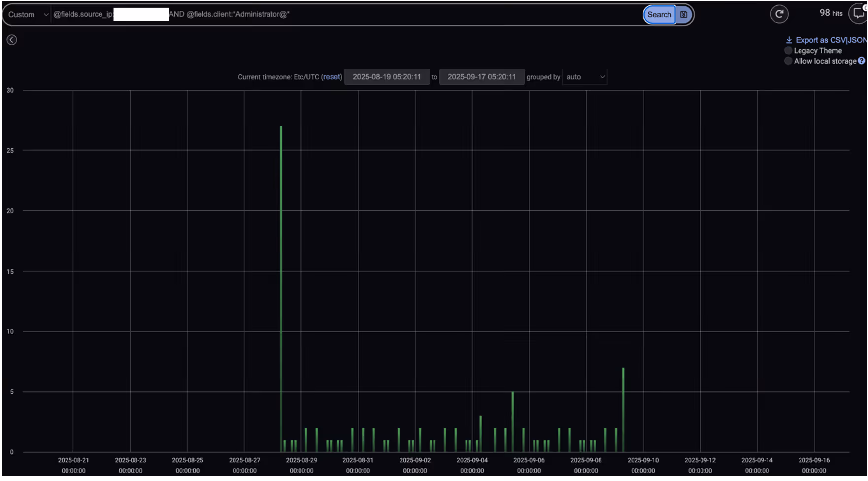This screenshot has height=481, width=868.
Task: Enable the Allow local storage toggle
Action: [789, 61]
